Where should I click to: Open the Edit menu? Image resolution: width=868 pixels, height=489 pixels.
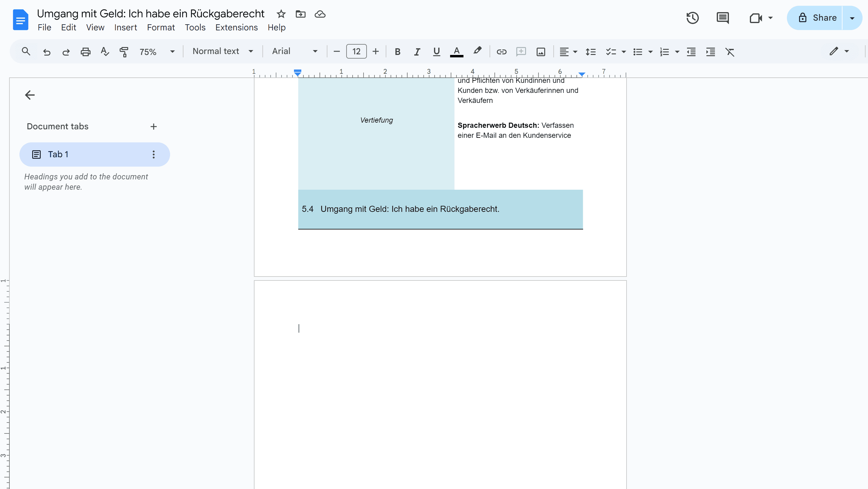pyautogui.click(x=68, y=28)
